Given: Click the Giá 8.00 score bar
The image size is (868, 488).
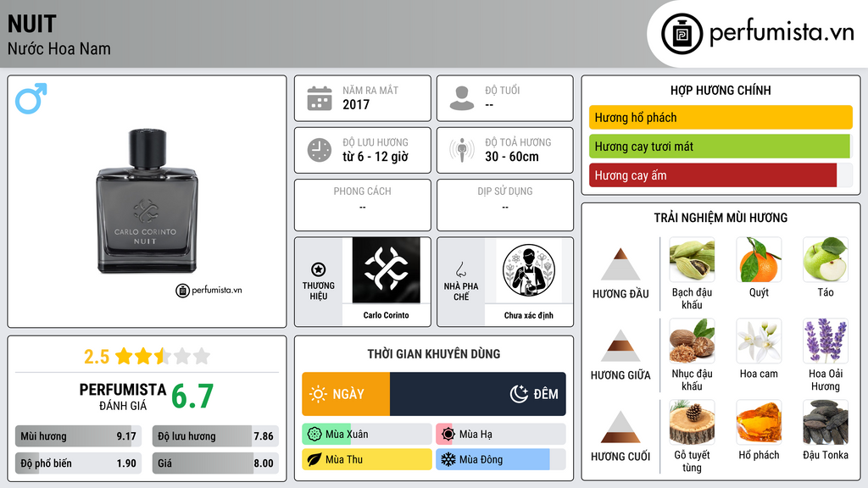Looking at the screenshot, I should click(215, 463).
